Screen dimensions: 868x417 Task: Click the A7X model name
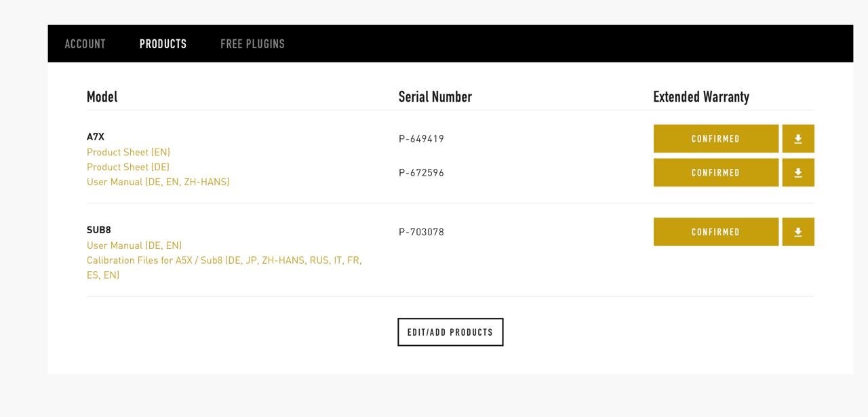point(96,137)
